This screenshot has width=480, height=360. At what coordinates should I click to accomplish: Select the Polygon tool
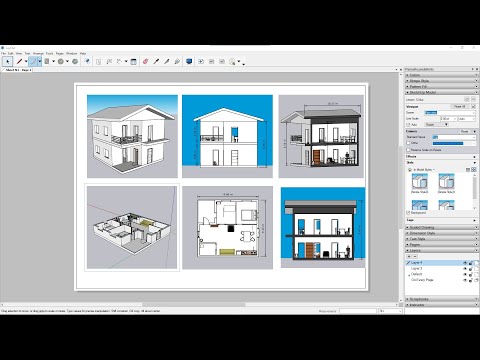75,61
